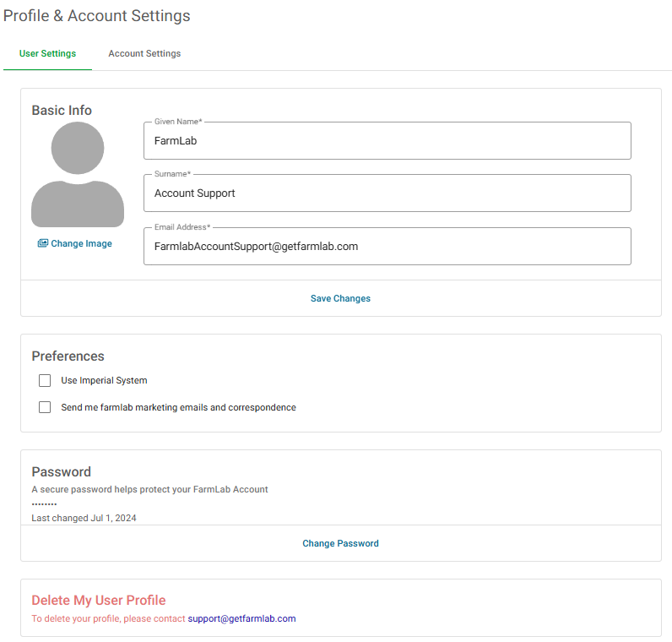Switch to the Account Settings tab
Viewport: 672px width, 642px height.
pos(144,53)
